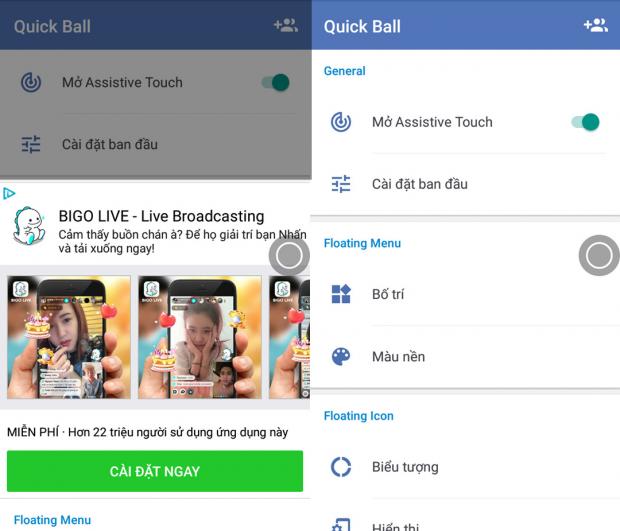Open BIGO LIVE - Live Broadcasting ad title
This screenshot has height=531, width=620.
[161, 216]
